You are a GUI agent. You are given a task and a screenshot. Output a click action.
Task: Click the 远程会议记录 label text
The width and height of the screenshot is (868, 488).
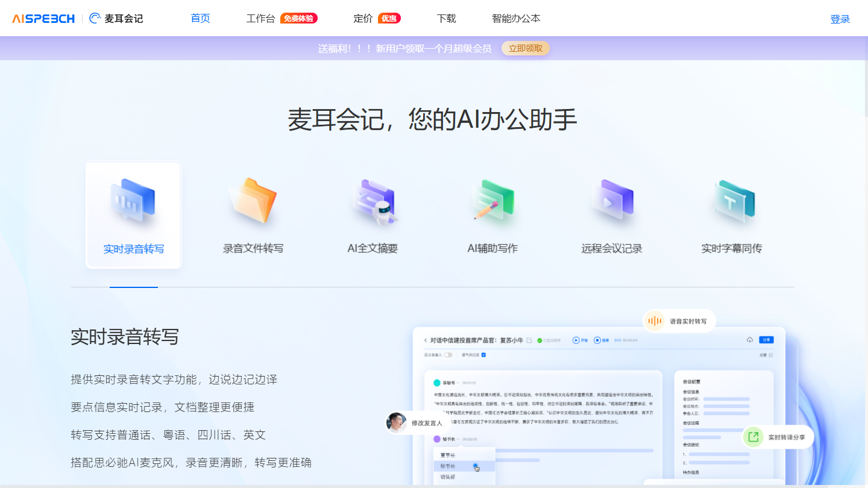tap(612, 248)
